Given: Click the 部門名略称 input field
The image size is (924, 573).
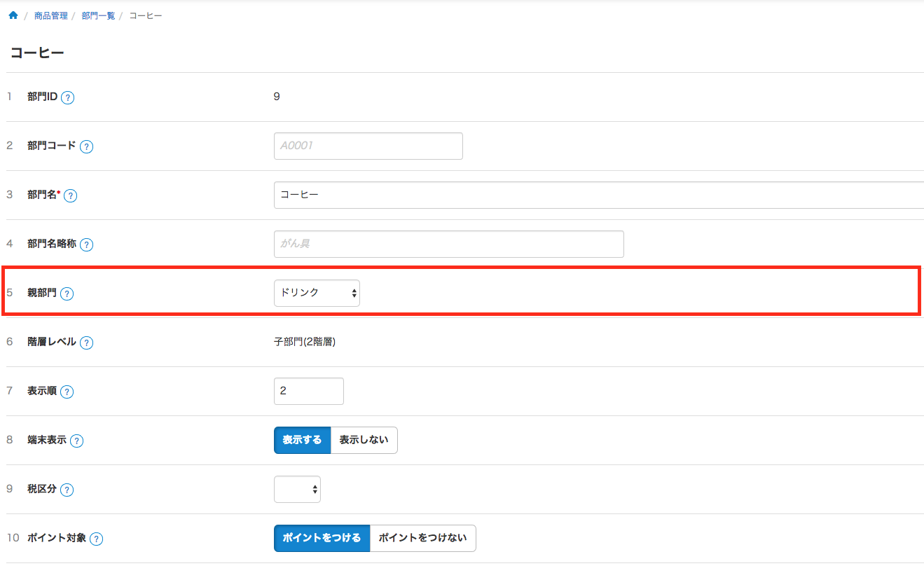Looking at the screenshot, I should point(449,244).
